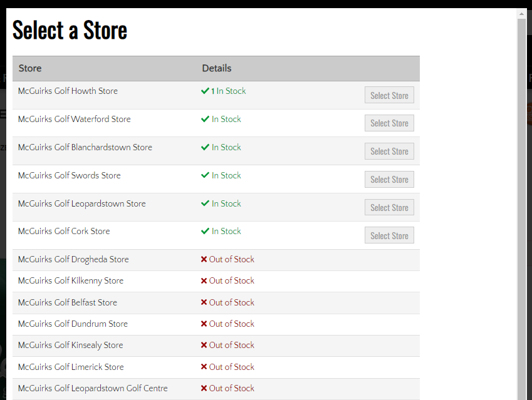The image size is (532, 400).
Task: Click green checkmark icon for Swords Store
Action: click(205, 175)
